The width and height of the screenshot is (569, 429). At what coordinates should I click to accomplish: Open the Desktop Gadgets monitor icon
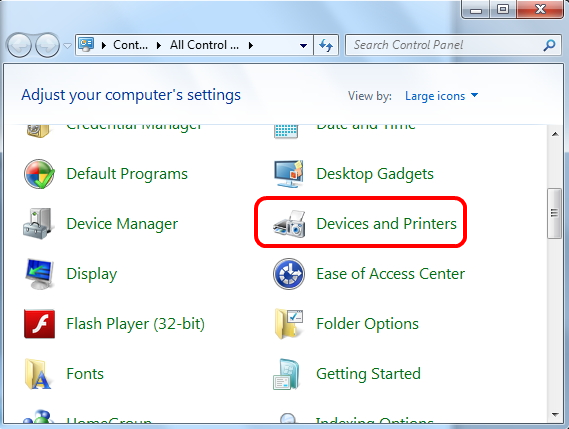(288, 174)
